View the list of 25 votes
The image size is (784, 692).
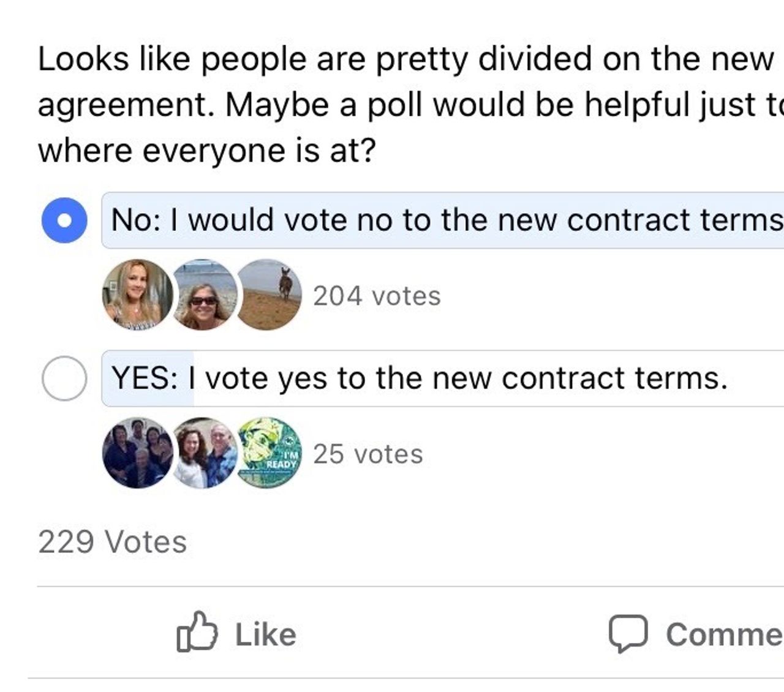pos(368,454)
